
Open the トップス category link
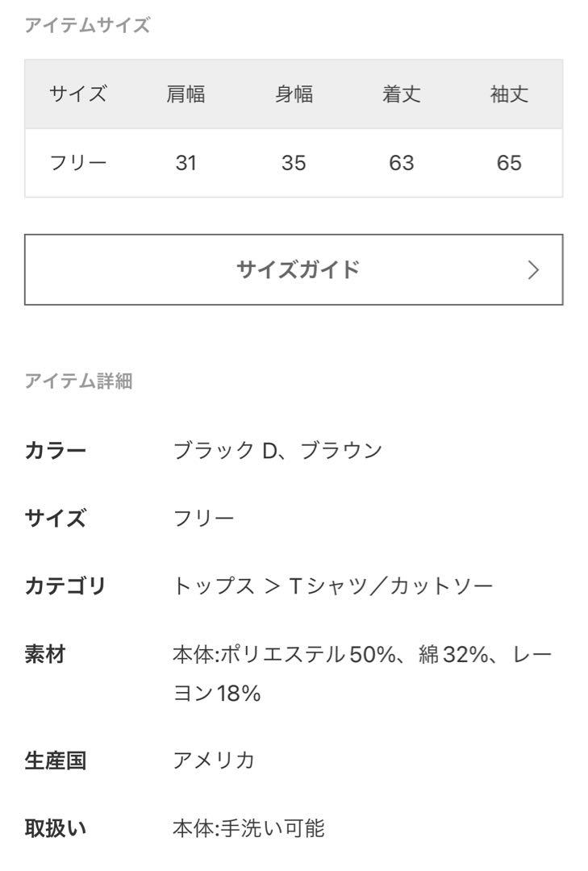coord(214,586)
